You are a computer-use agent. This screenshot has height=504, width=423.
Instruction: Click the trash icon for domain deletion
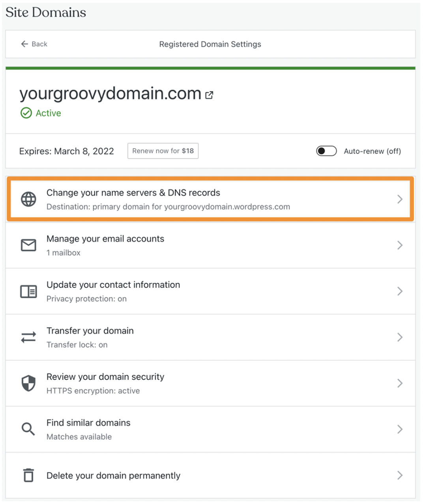[28, 475]
